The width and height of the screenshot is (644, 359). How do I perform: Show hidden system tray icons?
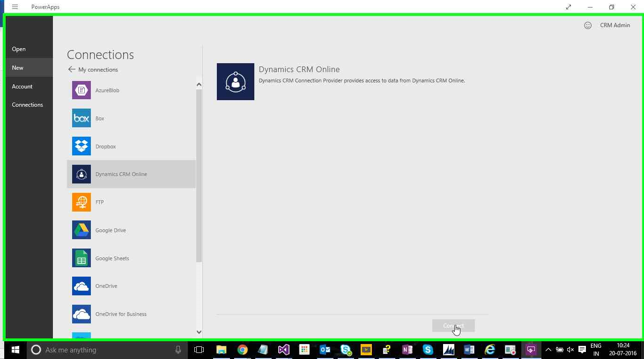(548, 350)
